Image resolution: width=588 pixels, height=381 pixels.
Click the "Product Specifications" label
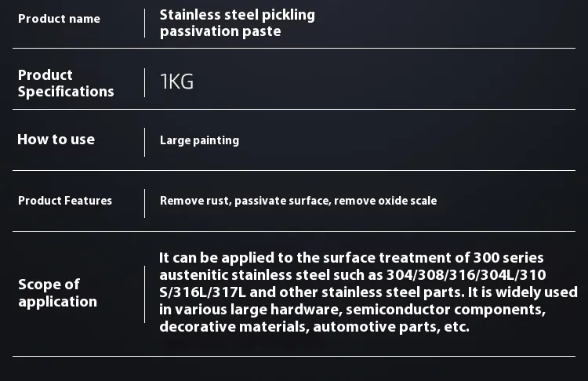(66, 83)
